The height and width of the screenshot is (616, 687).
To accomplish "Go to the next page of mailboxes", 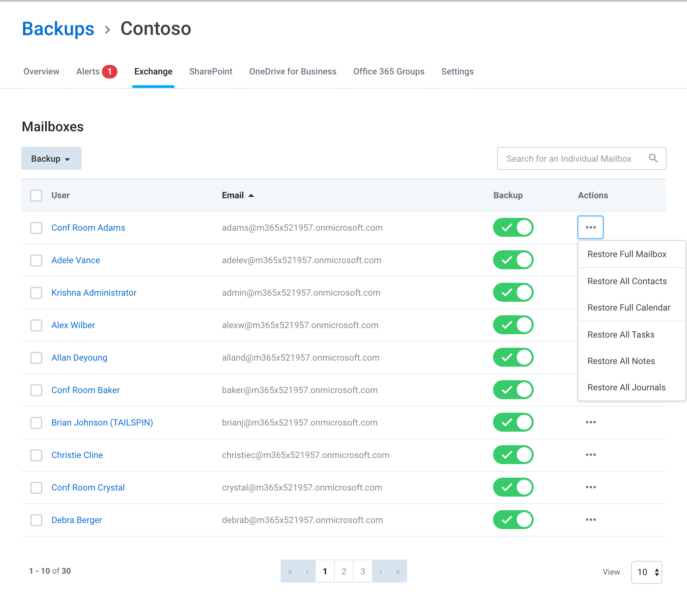I will click(381, 571).
